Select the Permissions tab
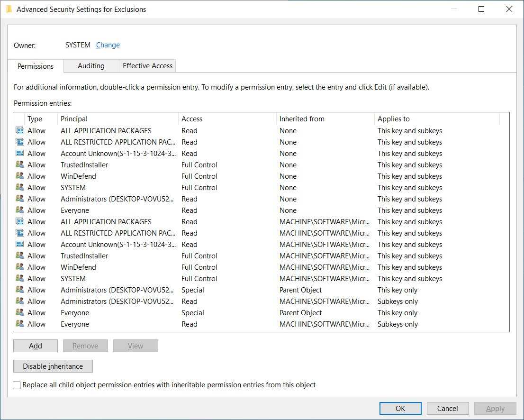 [x=35, y=66]
